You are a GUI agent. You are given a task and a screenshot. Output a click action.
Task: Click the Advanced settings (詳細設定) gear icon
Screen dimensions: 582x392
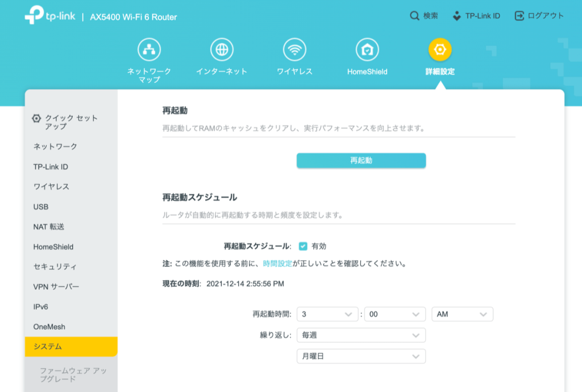[440, 50]
